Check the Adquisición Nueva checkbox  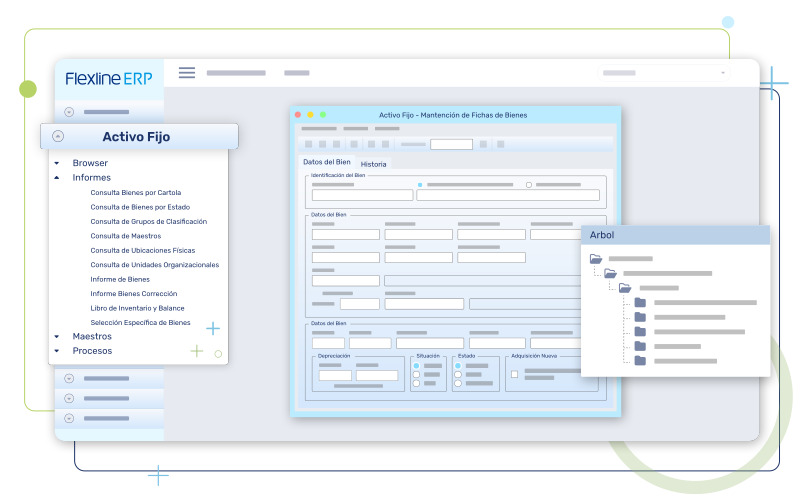515,375
